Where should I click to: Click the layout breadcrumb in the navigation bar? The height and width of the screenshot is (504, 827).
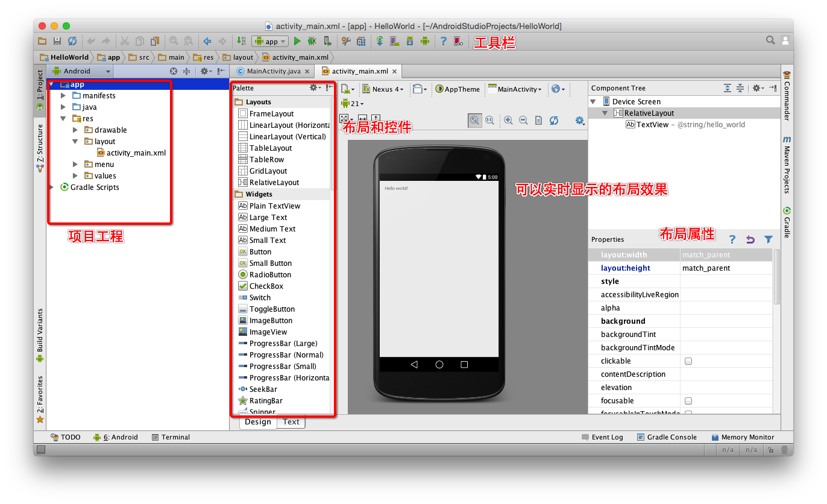pyautogui.click(x=238, y=57)
